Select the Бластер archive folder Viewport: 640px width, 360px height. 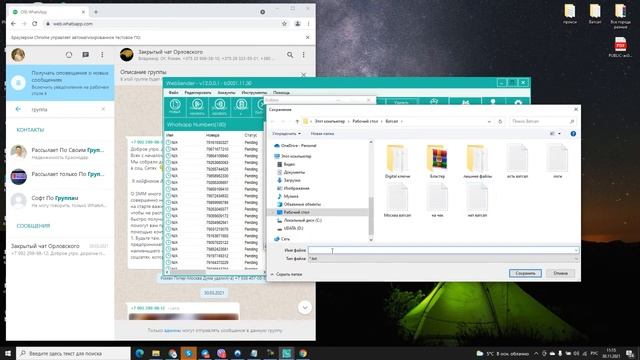coord(437,162)
